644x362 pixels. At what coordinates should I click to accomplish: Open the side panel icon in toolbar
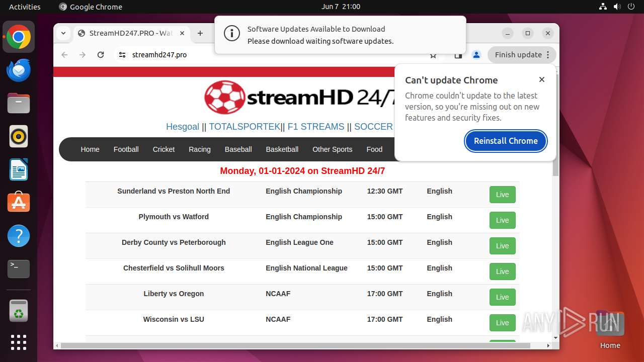pyautogui.click(x=458, y=55)
